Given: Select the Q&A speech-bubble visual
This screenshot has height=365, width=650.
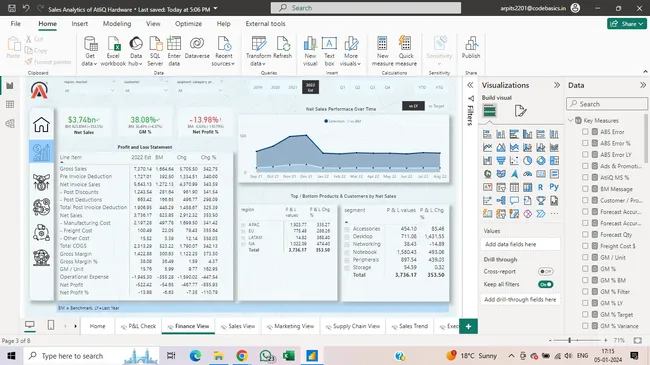Looking at the screenshot, I should coord(514,200).
